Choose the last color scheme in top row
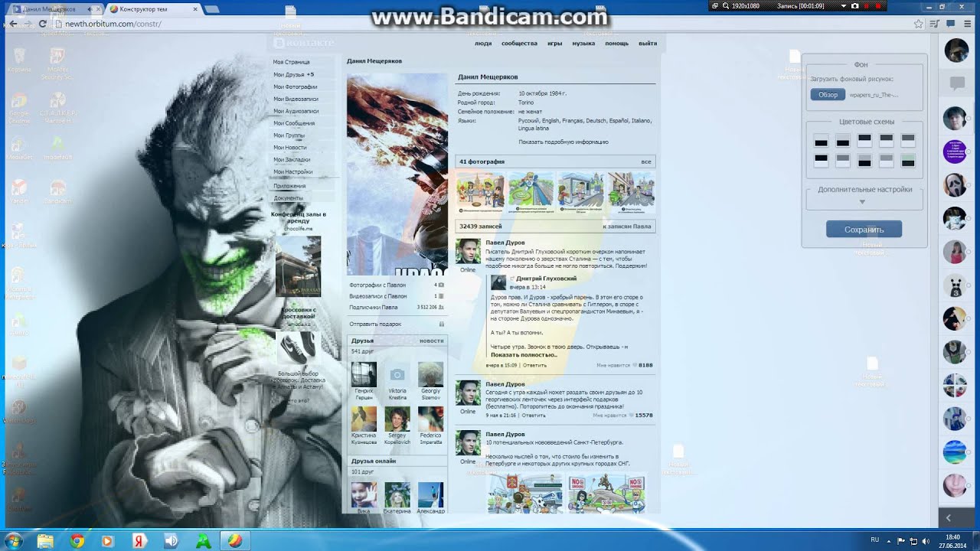This screenshot has width=980, height=551. click(907, 139)
